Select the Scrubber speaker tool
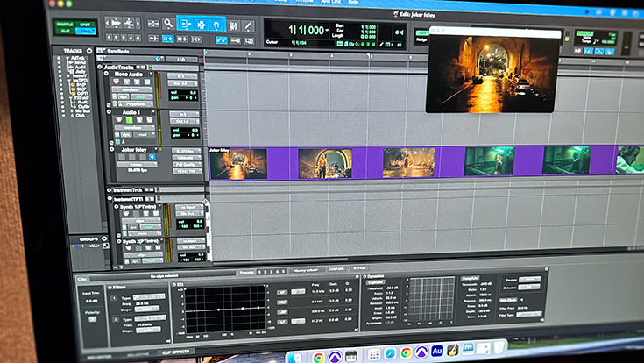This screenshot has width=644, height=363. click(233, 26)
